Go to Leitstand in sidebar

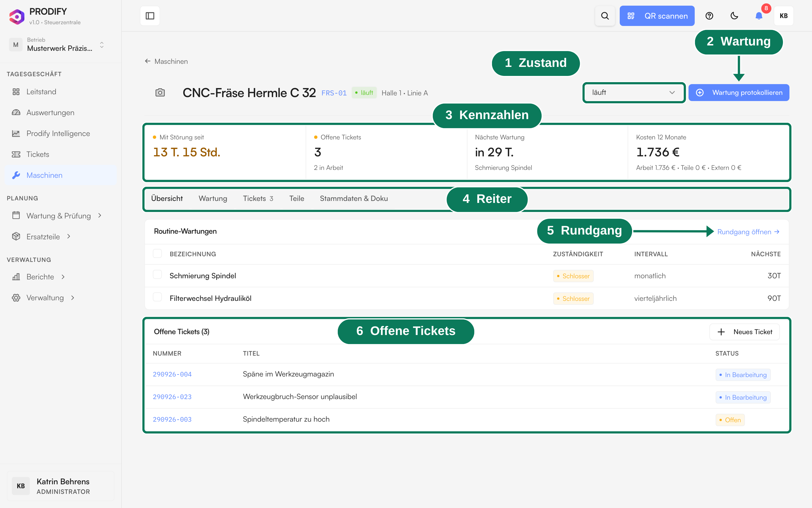[61, 92]
